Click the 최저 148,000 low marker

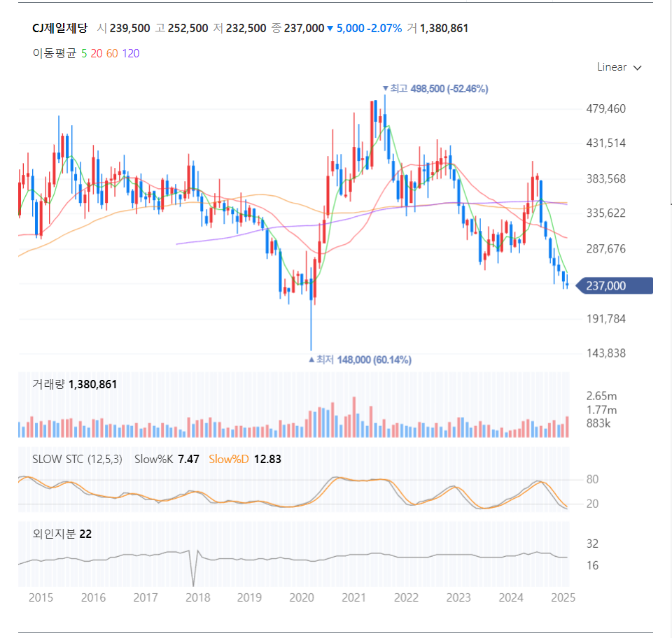click(360, 360)
